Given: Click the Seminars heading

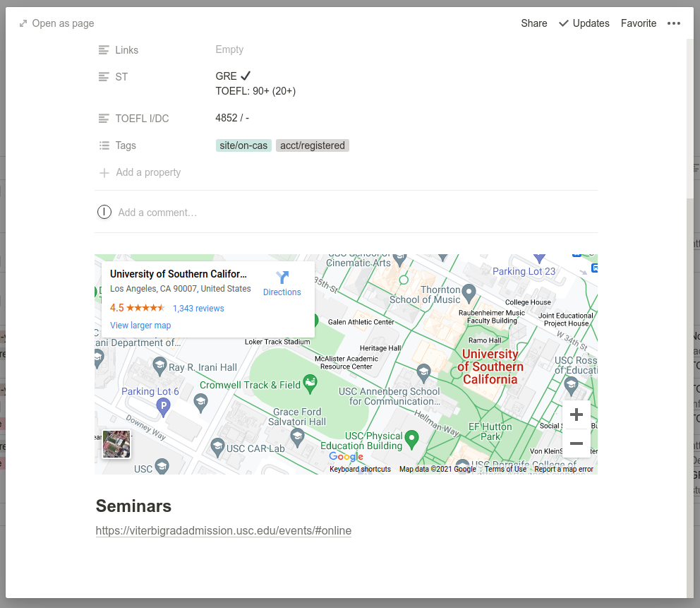Looking at the screenshot, I should click(x=133, y=506).
